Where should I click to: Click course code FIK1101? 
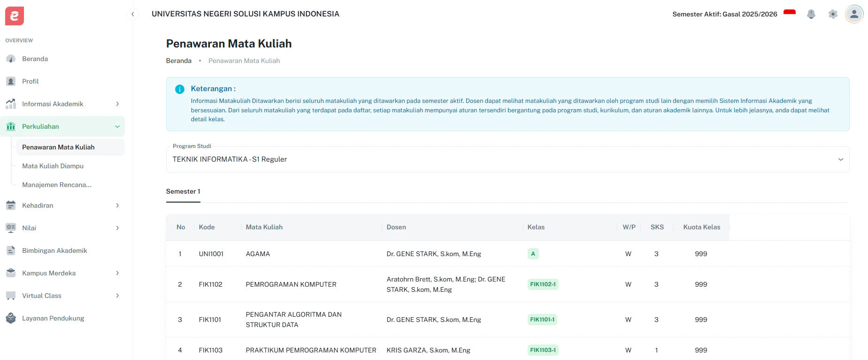[210, 320]
